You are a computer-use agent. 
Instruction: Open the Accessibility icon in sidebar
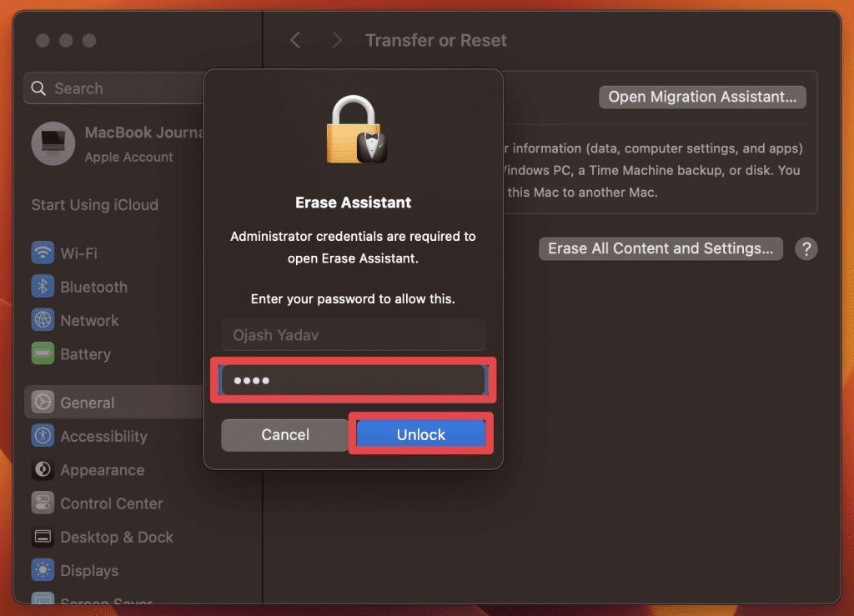(x=43, y=436)
